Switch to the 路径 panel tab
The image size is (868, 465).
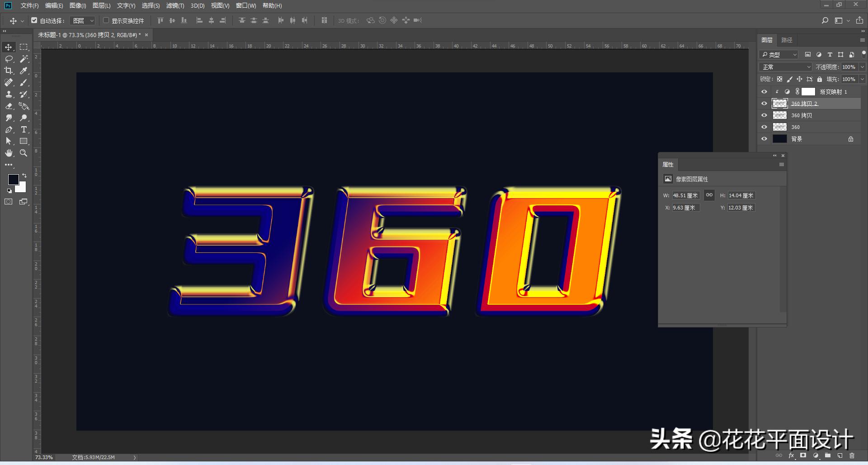click(787, 40)
